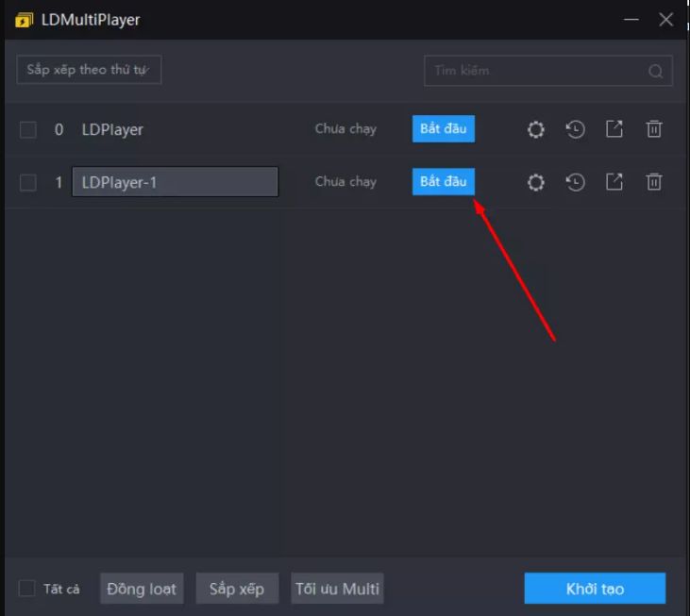The image size is (690, 616).
Task: Click index number 0 in list
Action: click(59, 129)
